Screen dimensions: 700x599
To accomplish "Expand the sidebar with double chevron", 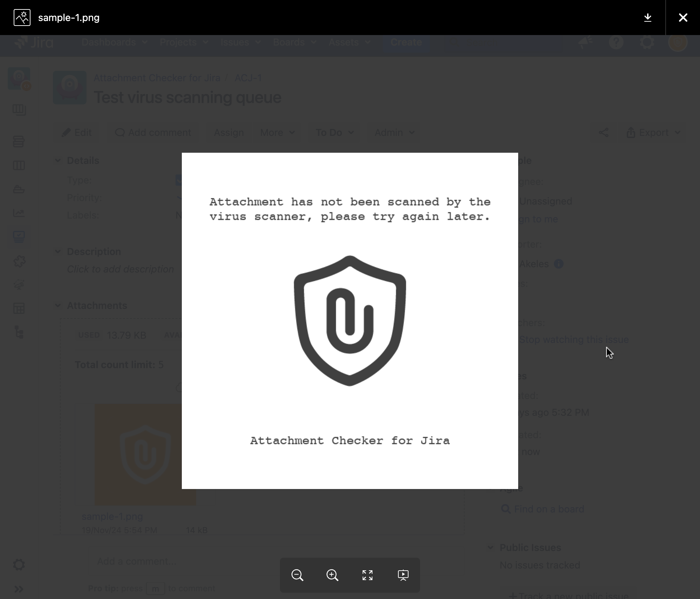I will click(x=19, y=589).
